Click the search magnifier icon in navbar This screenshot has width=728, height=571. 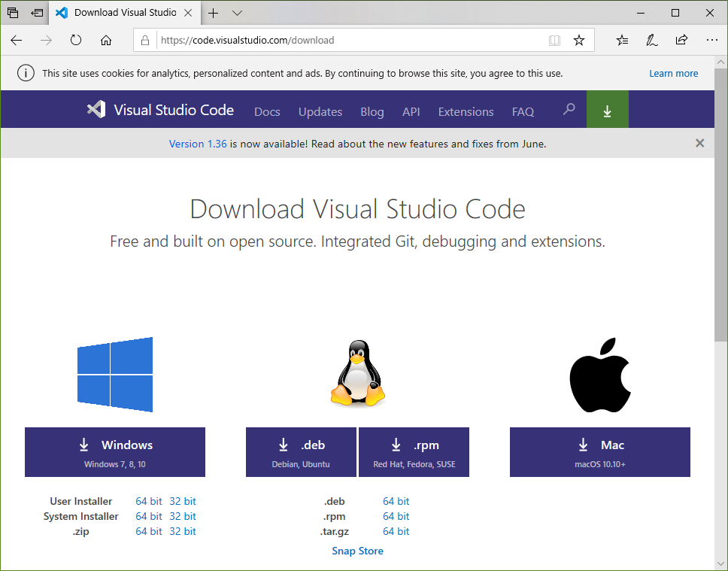pos(569,110)
